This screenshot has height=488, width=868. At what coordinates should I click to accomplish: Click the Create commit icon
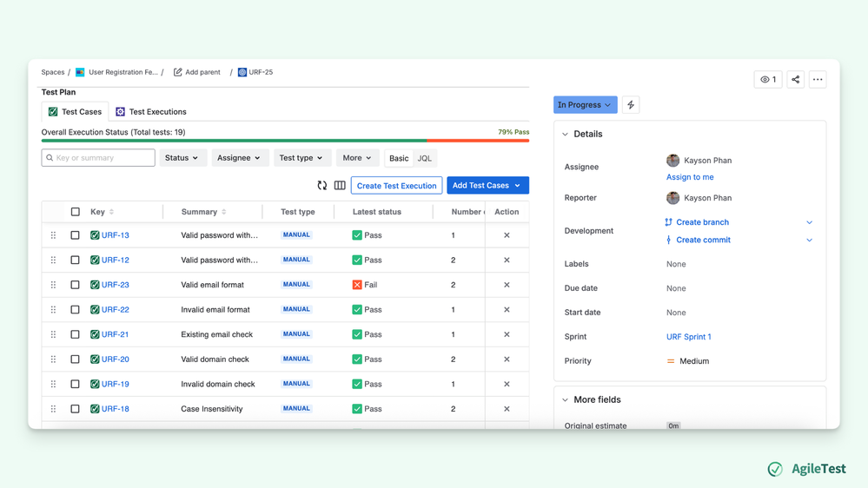pyautogui.click(x=669, y=240)
